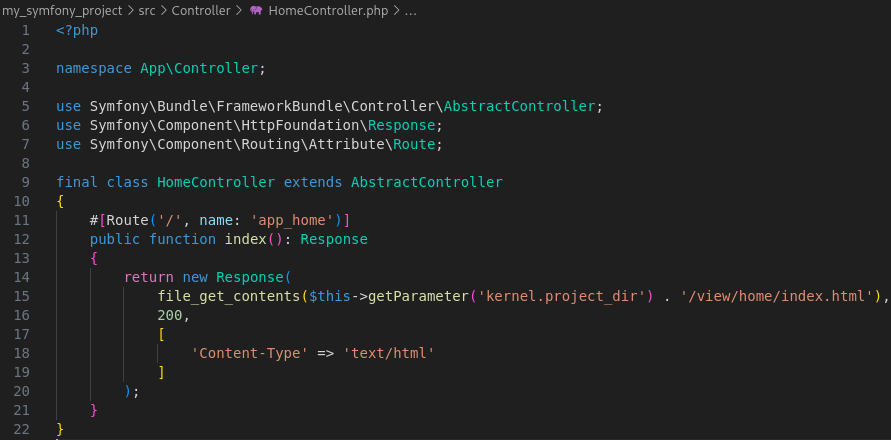The height and width of the screenshot is (440, 891).
Task: Click the breadcrumb ellipsis symbol item
Action: tap(409, 10)
